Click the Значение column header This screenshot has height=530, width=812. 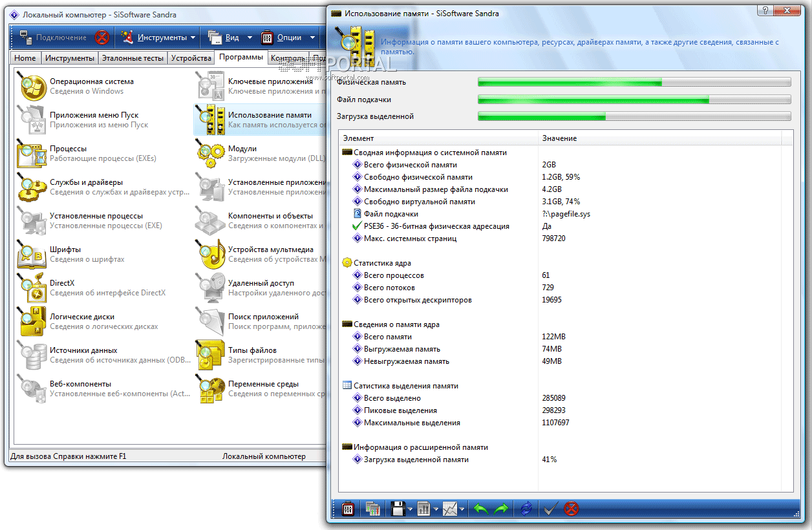click(659, 138)
